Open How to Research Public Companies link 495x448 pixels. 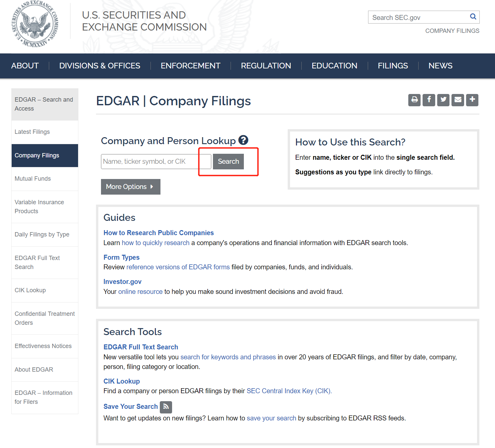click(x=158, y=233)
